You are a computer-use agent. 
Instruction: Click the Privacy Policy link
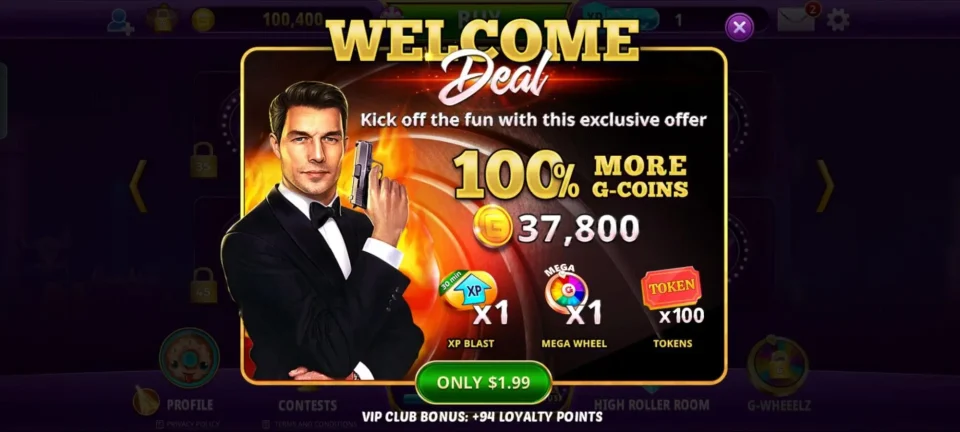pos(188,424)
